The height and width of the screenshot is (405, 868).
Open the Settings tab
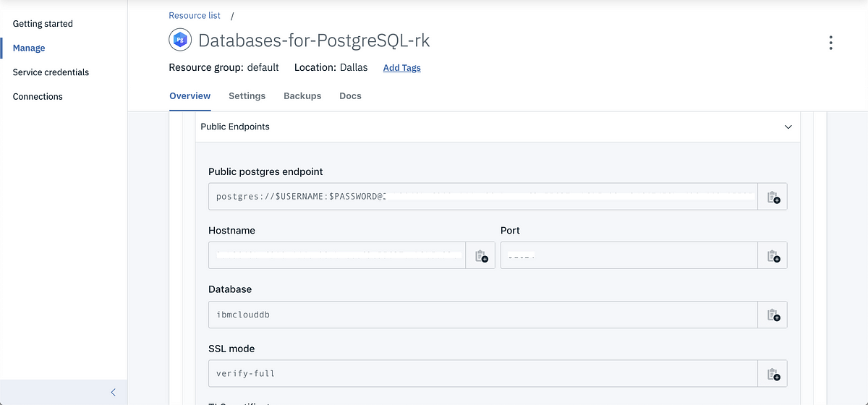pyautogui.click(x=247, y=95)
